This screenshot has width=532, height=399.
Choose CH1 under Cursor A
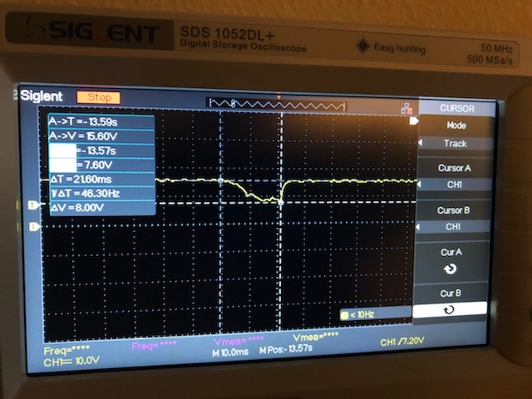pos(454,185)
